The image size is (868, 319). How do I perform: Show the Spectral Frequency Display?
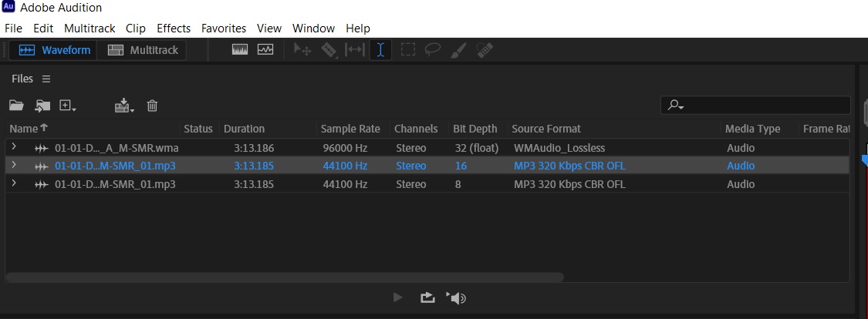pyautogui.click(x=240, y=50)
